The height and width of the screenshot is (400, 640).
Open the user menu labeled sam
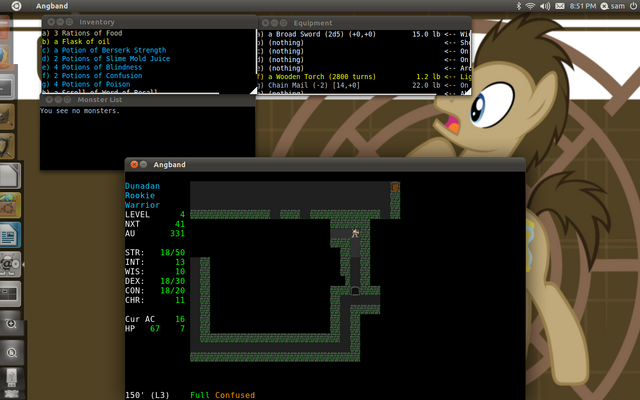pos(613,6)
